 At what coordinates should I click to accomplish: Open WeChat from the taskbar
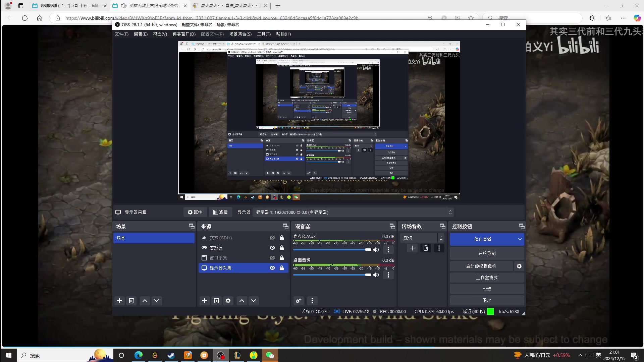tap(270, 355)
